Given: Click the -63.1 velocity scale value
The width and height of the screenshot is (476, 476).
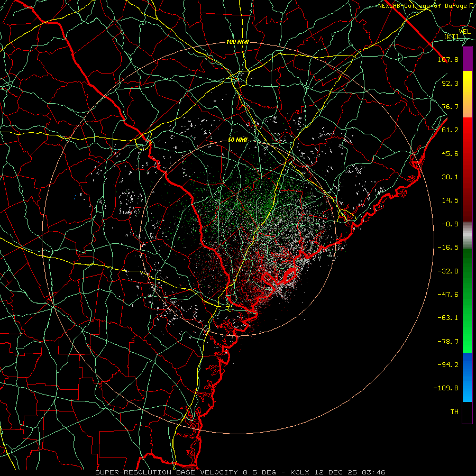Looking at the screenshot, I should coord(448,318).
